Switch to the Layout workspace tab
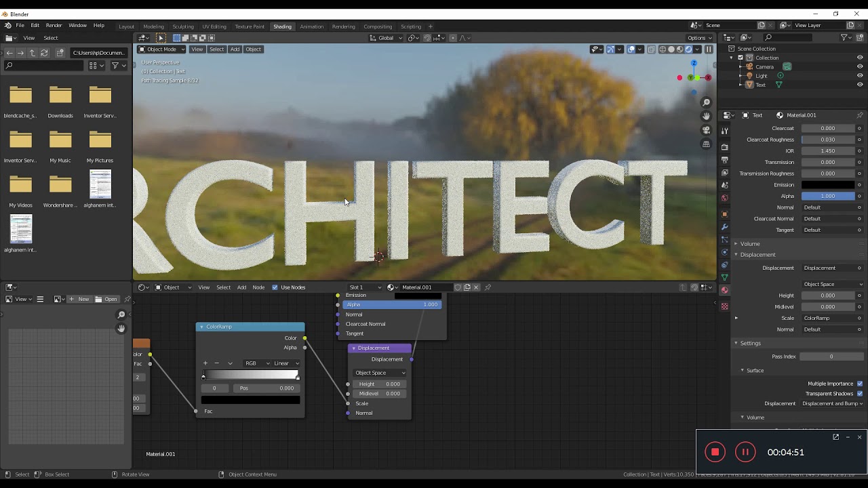Viewport: 868px width, 488px height. 126,26
